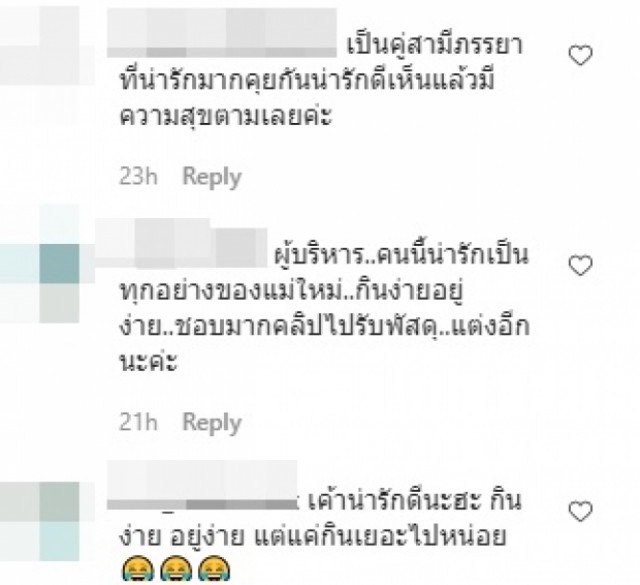View profile picture of 21h commenter

pos(43,265)
